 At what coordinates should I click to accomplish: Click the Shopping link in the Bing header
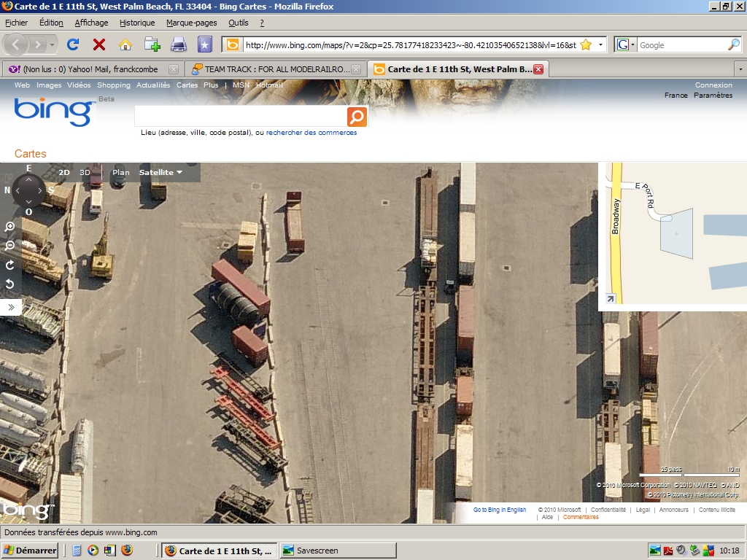click(x=113, y=85)
